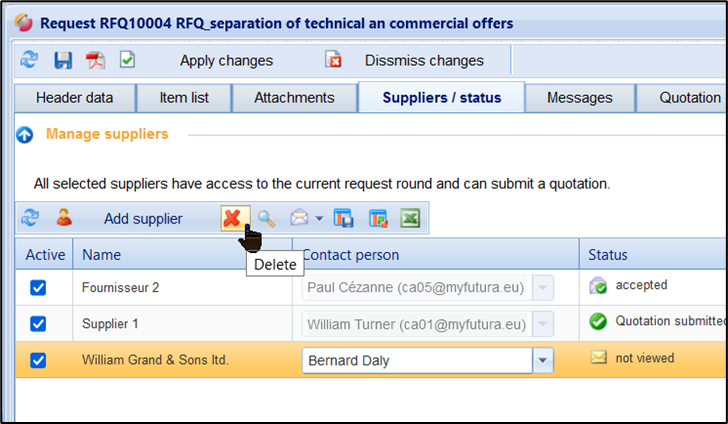This screenshot has height=424, width=728.
Task: Open the Bernard Daly contact person dropdown
Action: (542, 360)
